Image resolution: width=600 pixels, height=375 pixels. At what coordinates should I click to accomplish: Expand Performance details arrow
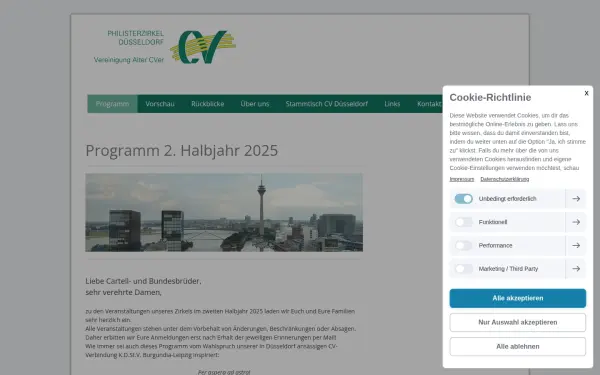(x=576, y=245)
